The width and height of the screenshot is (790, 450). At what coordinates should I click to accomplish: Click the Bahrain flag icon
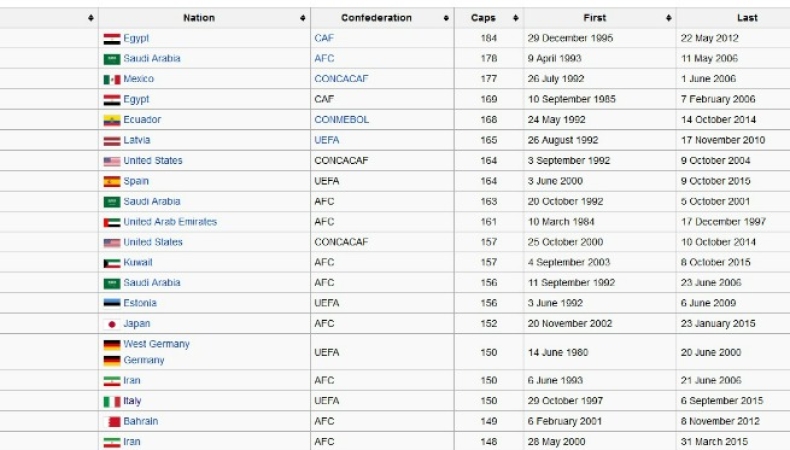(112, 422)
